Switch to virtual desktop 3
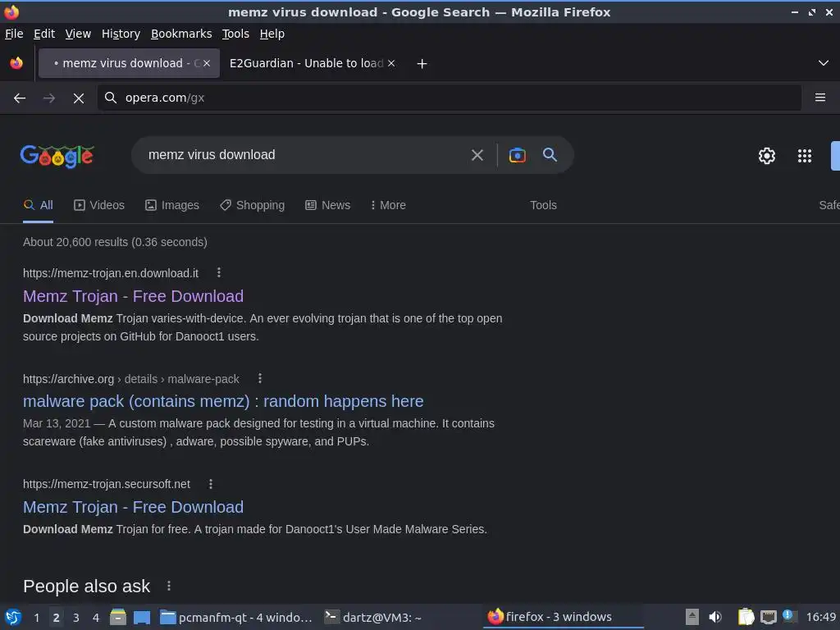 click(x=76, y=617)
